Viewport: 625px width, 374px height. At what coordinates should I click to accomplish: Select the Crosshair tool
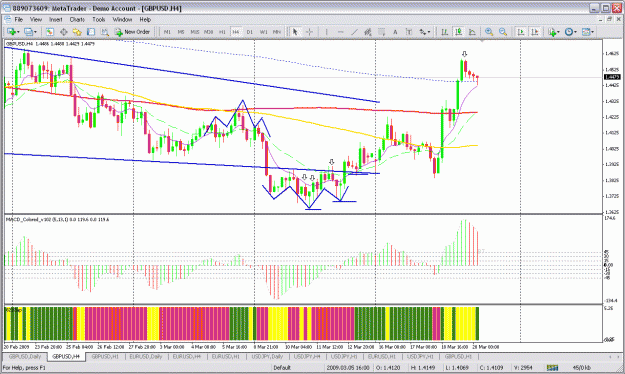pyautogui.click(x=309, y=32)
